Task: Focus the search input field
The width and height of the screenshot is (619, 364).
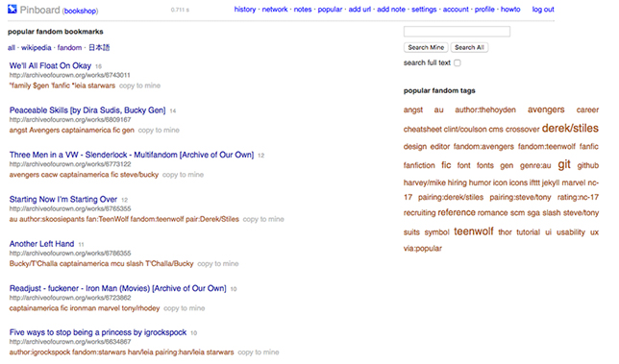Action: point(457,31)
